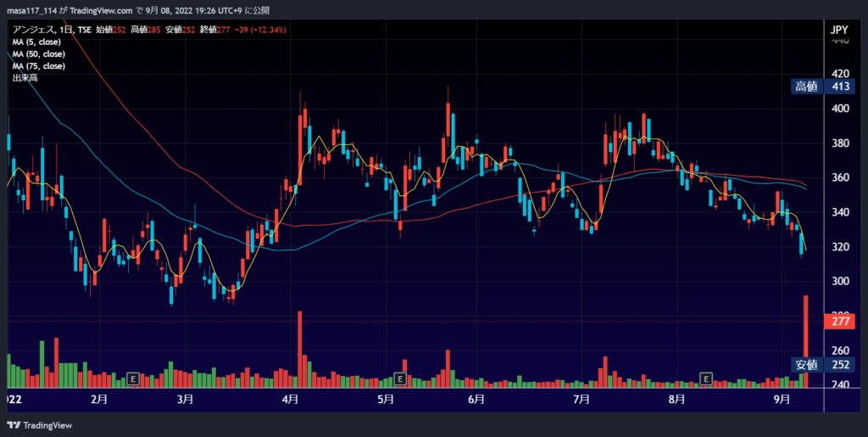
Task: Click the 420 price axis label
Action: [840, 74]
